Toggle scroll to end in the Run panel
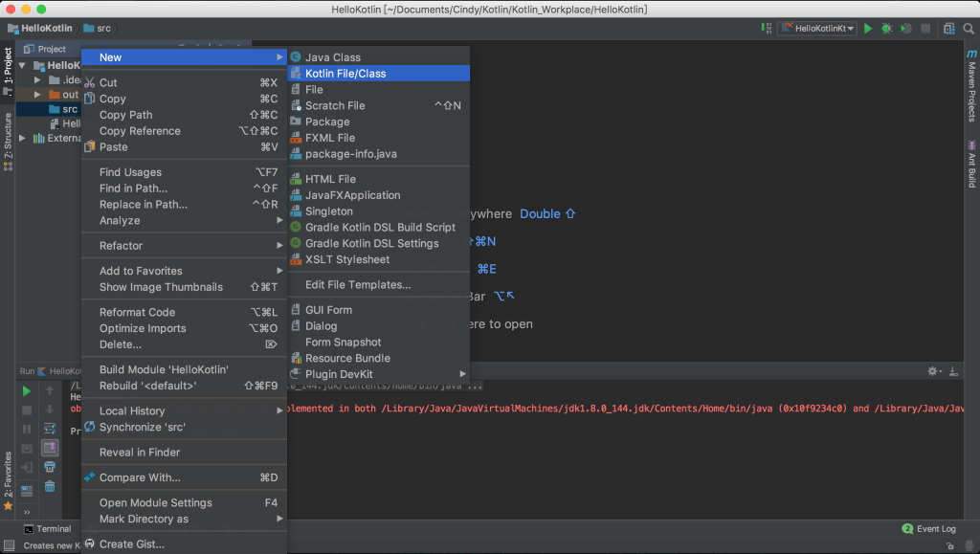This screenshot has height=554, width=980. click(50, 447)
